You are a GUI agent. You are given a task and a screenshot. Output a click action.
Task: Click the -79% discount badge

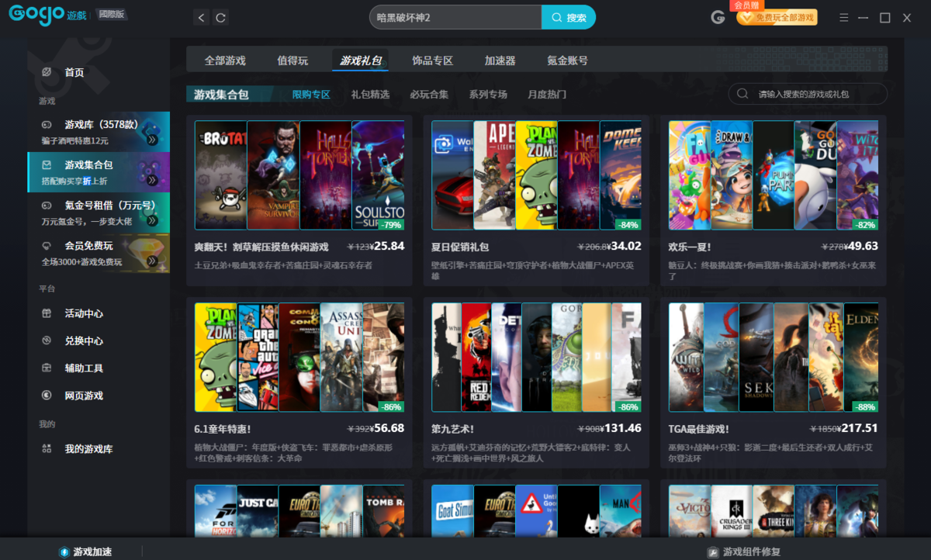click(391, 225)
